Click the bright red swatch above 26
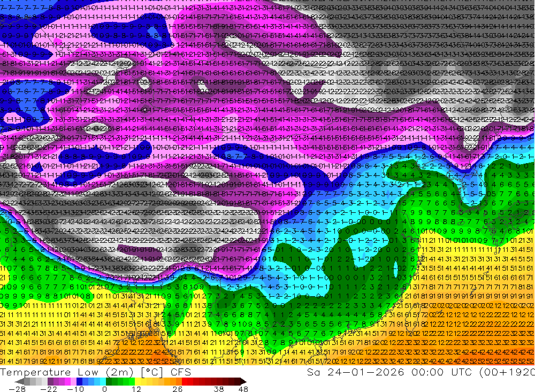The image size is (535, 392). (185, 381)
